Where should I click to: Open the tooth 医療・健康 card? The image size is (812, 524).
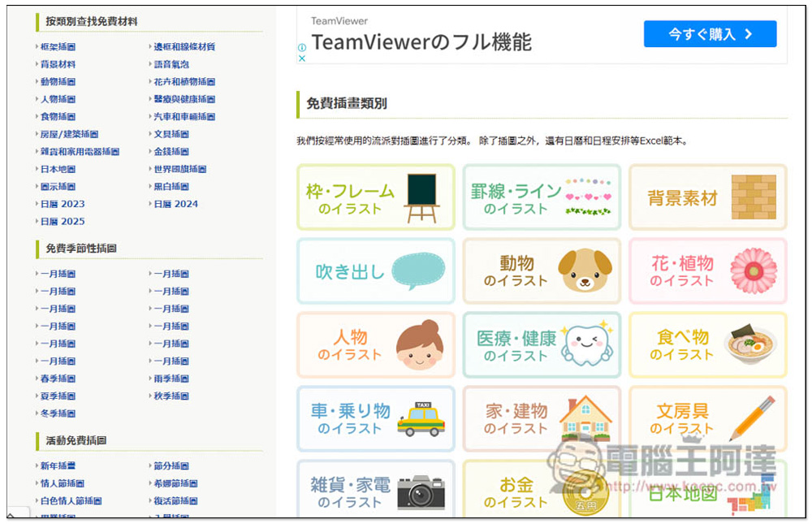[x=542, y=345]
